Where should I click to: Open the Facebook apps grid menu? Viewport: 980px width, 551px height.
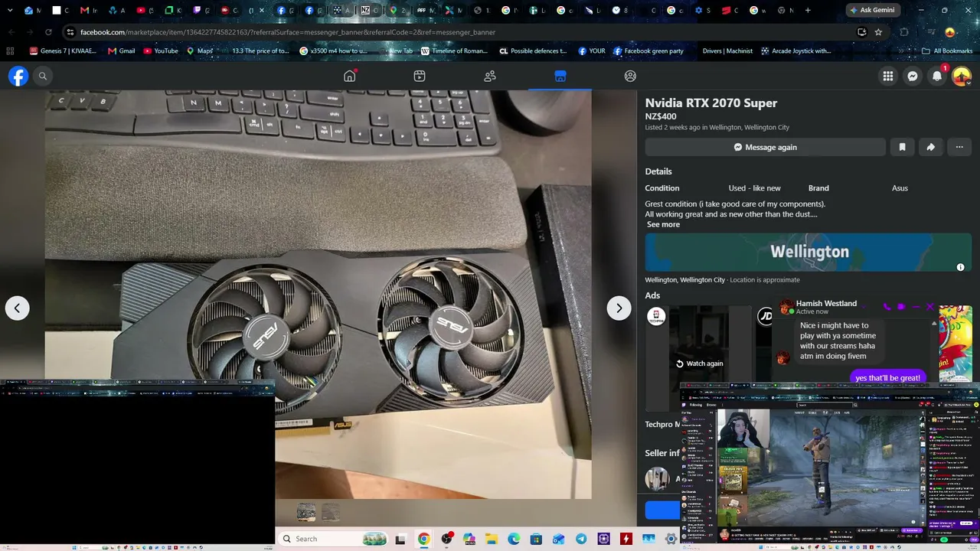[x=888, y=76]
